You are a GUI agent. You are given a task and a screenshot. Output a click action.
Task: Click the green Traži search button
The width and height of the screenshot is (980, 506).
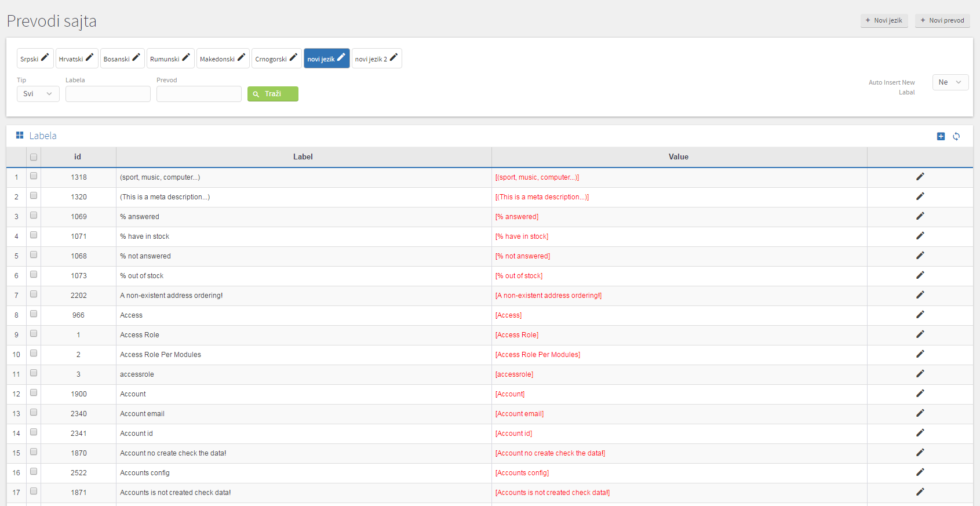[273, 94]
